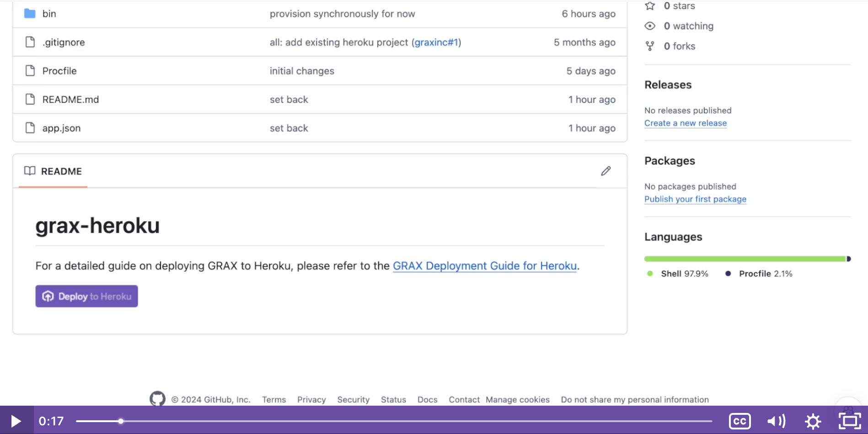This screenshot has height=434, width=868.
Task: Click Create a new release
Action: (685, 123)
